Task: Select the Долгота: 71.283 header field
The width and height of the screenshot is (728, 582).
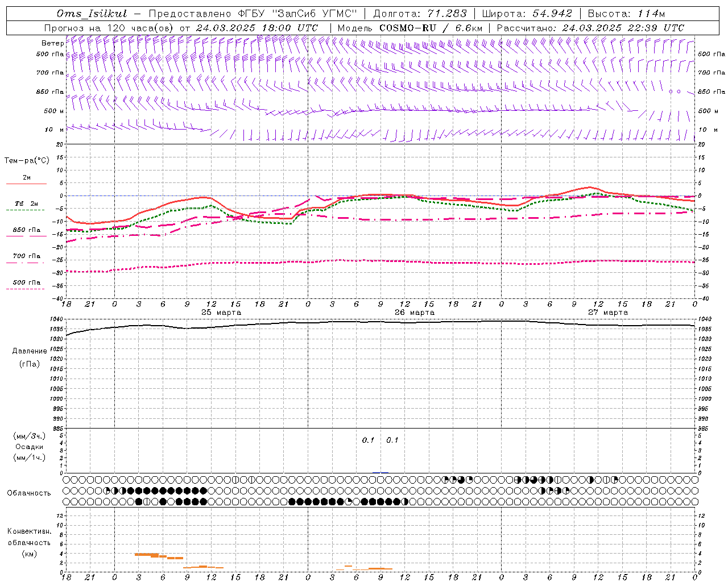Action: pos(420,14)
